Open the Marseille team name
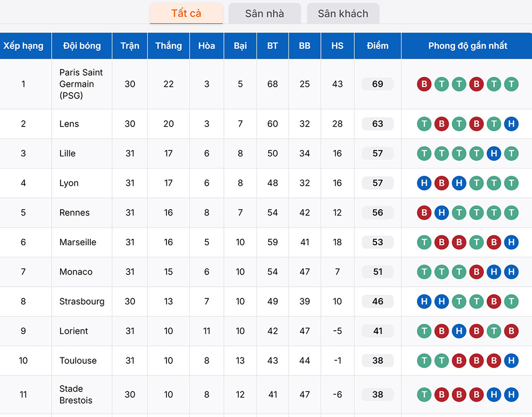This screenshot has height=417, width=532. tap(78, 242)
